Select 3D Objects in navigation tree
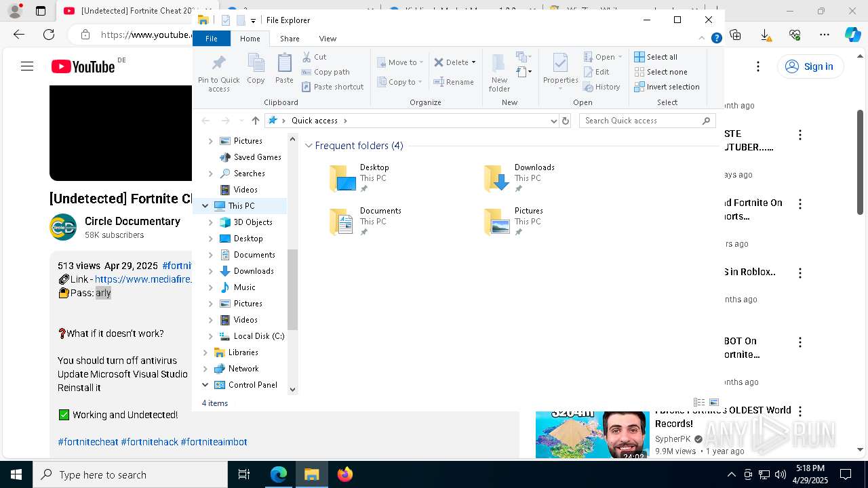868x488 pixels. (252, 222)
